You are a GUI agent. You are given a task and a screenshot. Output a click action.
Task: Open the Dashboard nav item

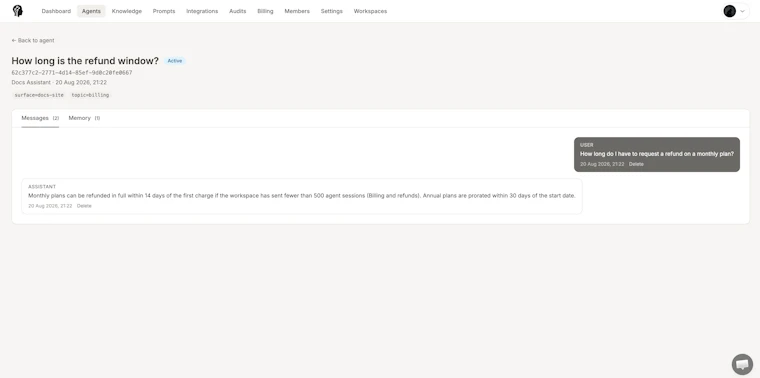click(56, 11)
